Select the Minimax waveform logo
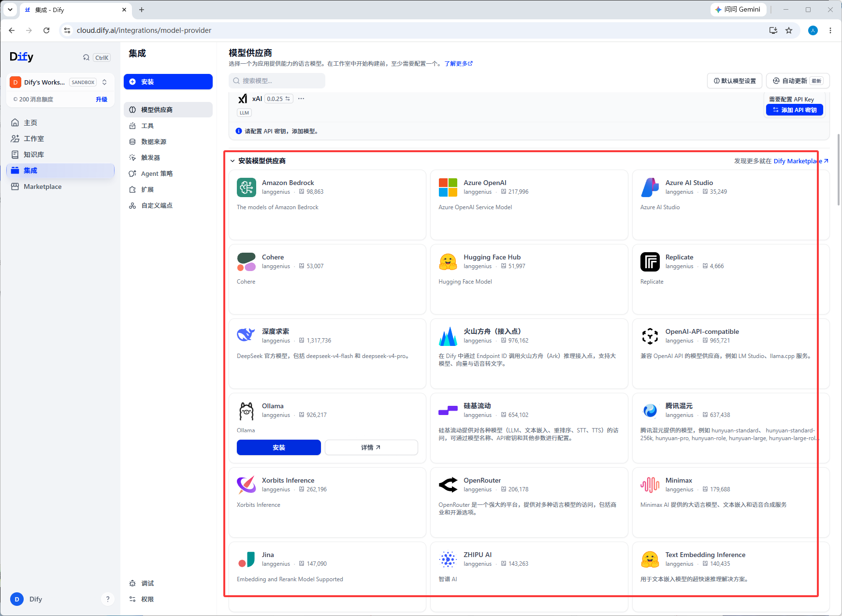This screenshot has height=616, width=842. 650,485
